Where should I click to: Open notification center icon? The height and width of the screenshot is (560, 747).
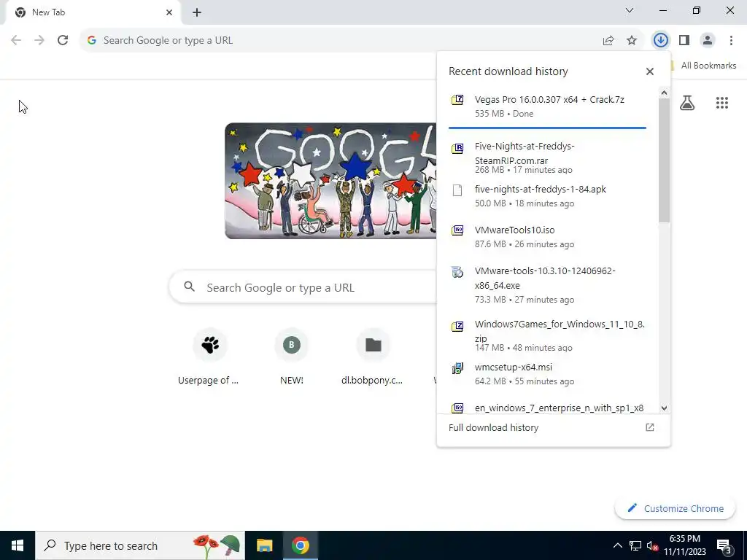(724, 546)
